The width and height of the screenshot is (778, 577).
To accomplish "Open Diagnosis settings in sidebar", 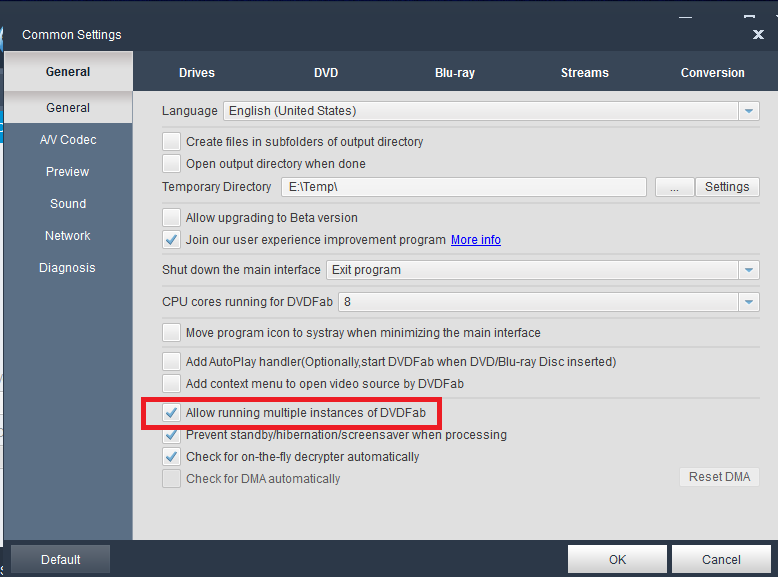I will coord(67,267).
